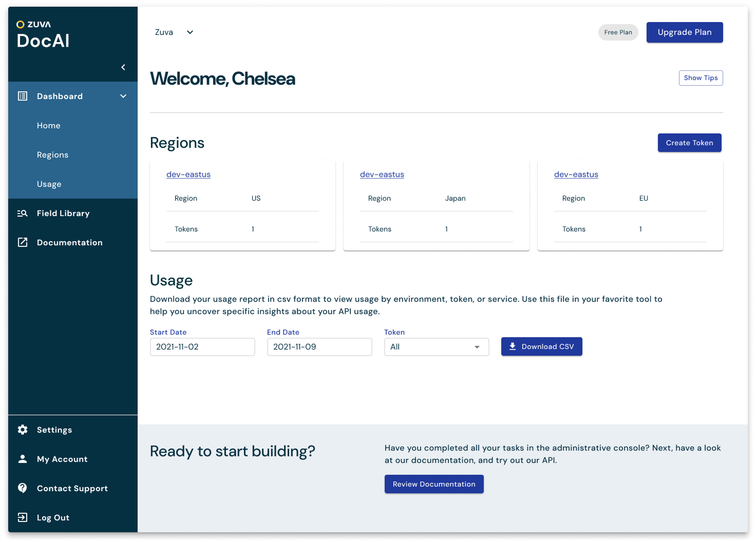Open the Zuva organization dropdown

(x=175, y=32)
